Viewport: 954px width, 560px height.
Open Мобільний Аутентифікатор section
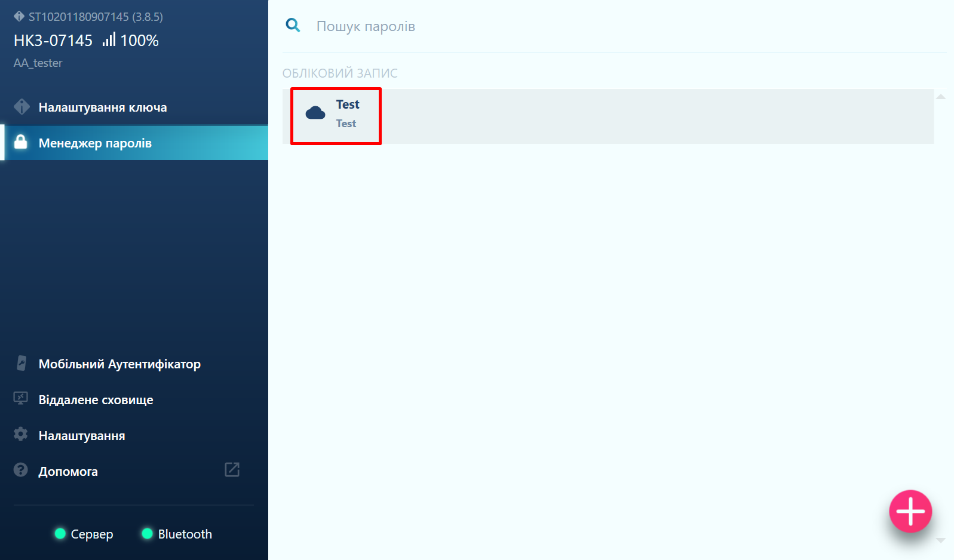[119, 364]
